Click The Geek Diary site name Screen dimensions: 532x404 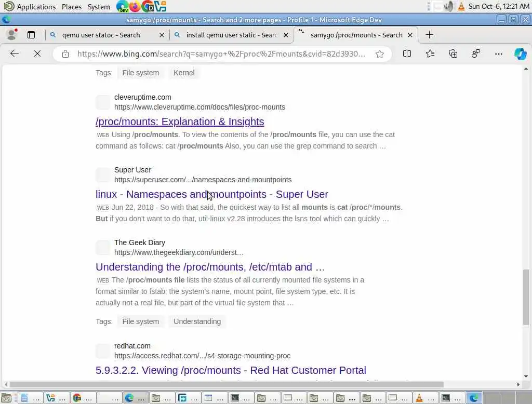point(139,243)
